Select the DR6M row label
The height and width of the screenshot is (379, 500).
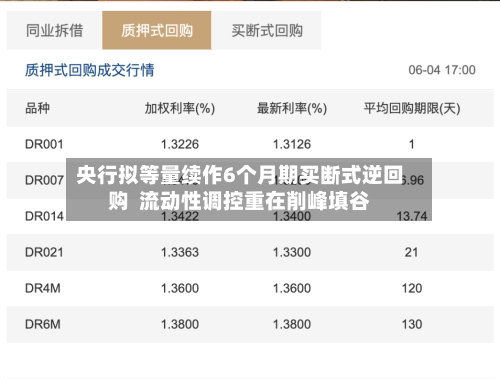coord(43,324)
